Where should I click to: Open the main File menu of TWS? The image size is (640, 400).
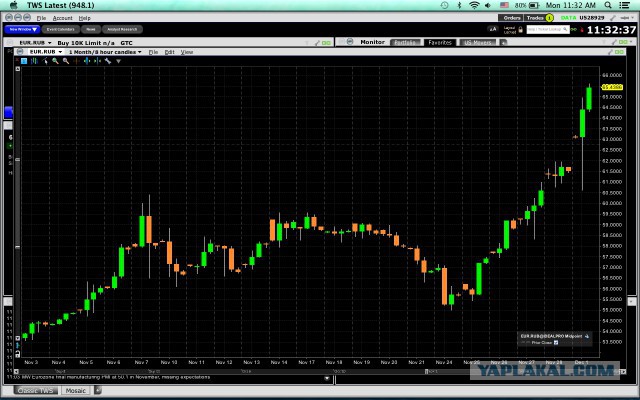click(x=41, y=18)
